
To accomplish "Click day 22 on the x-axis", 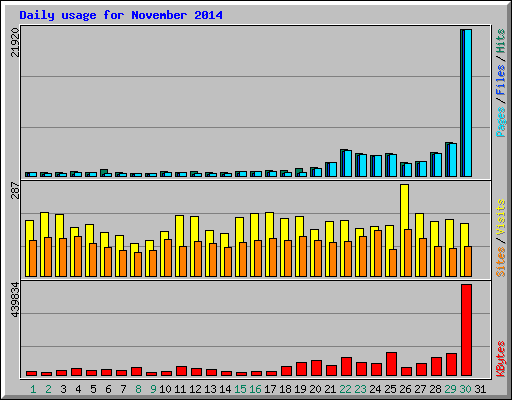I will click(x=345, y=389).
